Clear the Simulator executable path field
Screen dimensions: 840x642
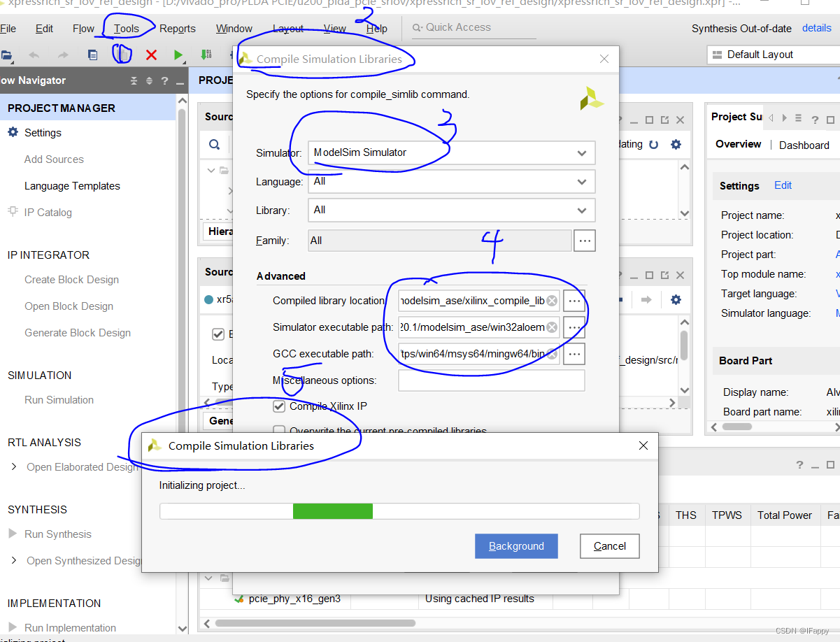click(553, 327)
